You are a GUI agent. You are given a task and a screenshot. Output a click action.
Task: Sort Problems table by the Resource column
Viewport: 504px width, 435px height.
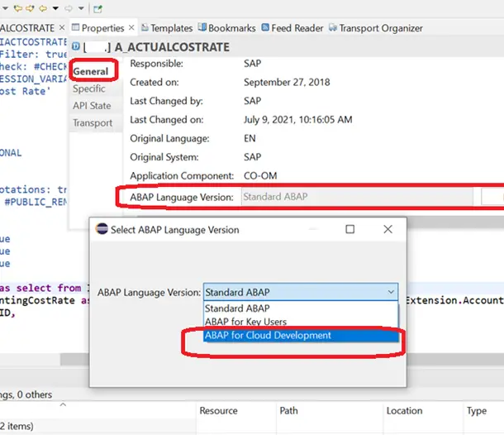(219, 410)
